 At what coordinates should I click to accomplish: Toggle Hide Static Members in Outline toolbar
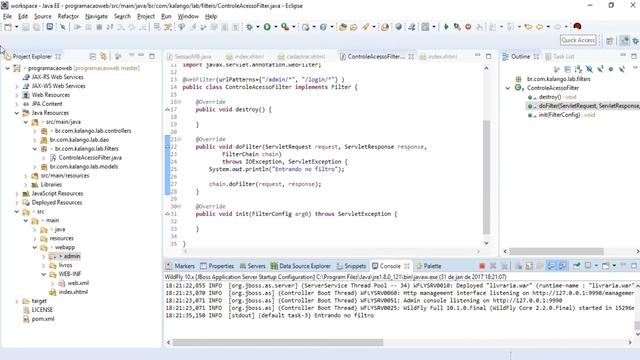point(600,69)
